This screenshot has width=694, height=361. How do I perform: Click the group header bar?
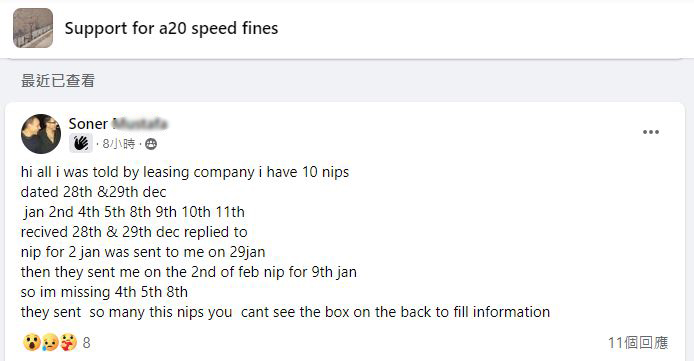click(347, 29)
